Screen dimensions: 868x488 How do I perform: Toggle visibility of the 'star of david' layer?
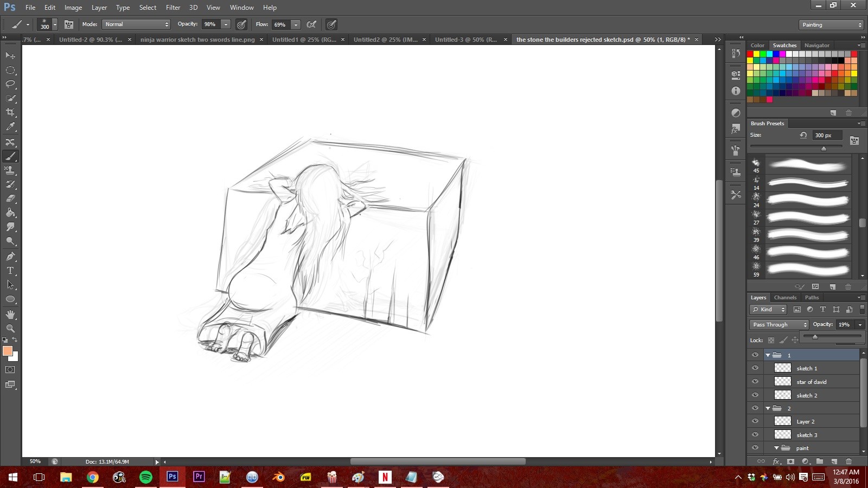point(755,381)
